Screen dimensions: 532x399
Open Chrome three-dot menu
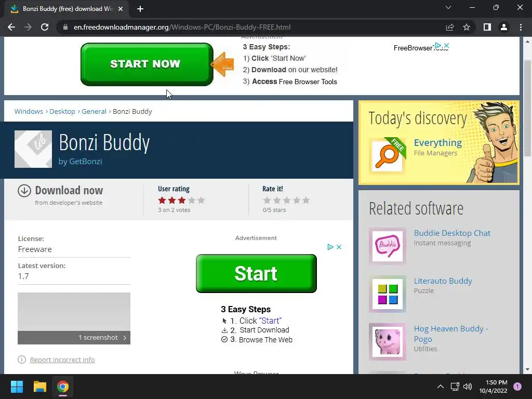[521, 27]
